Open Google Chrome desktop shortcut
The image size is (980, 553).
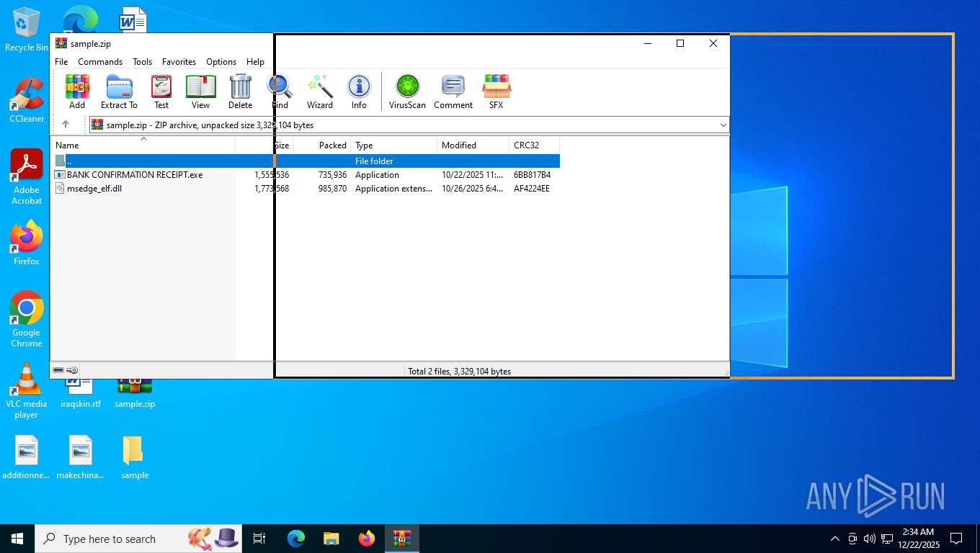point(27,319)
